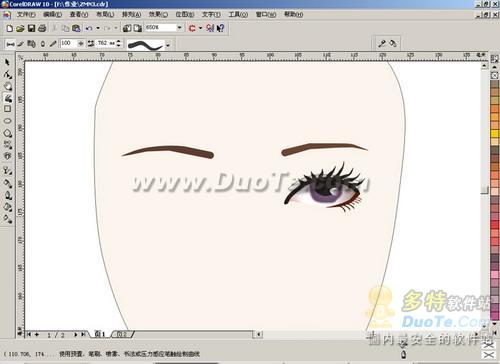
Task: Click the Corel online icon
Action: tap(210, 28)
